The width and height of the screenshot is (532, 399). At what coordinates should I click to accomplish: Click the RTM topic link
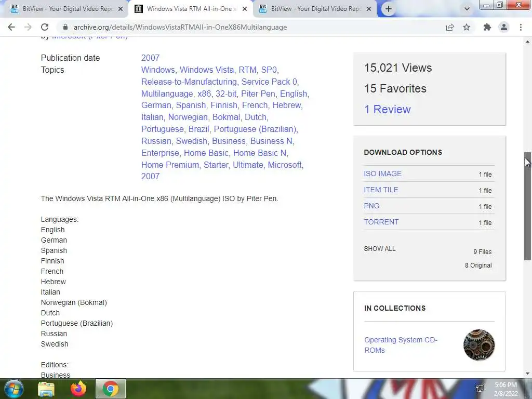click(x=247, y=70)
